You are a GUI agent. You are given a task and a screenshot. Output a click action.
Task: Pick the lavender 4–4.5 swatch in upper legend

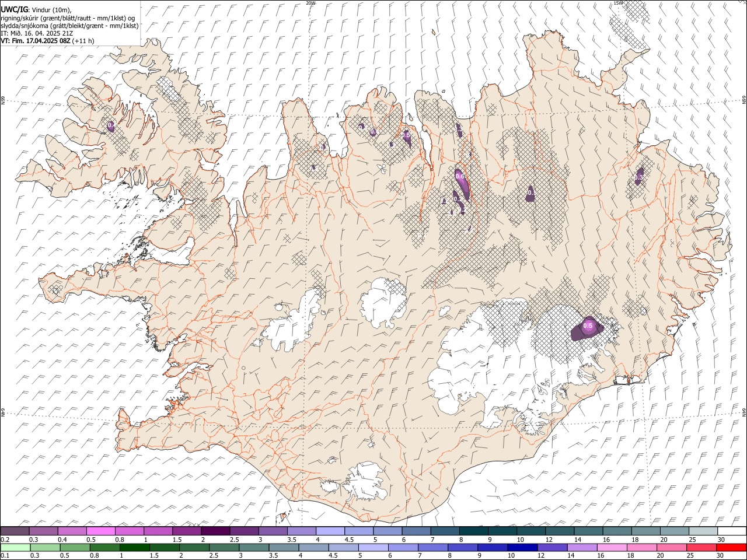pos(330,531)
